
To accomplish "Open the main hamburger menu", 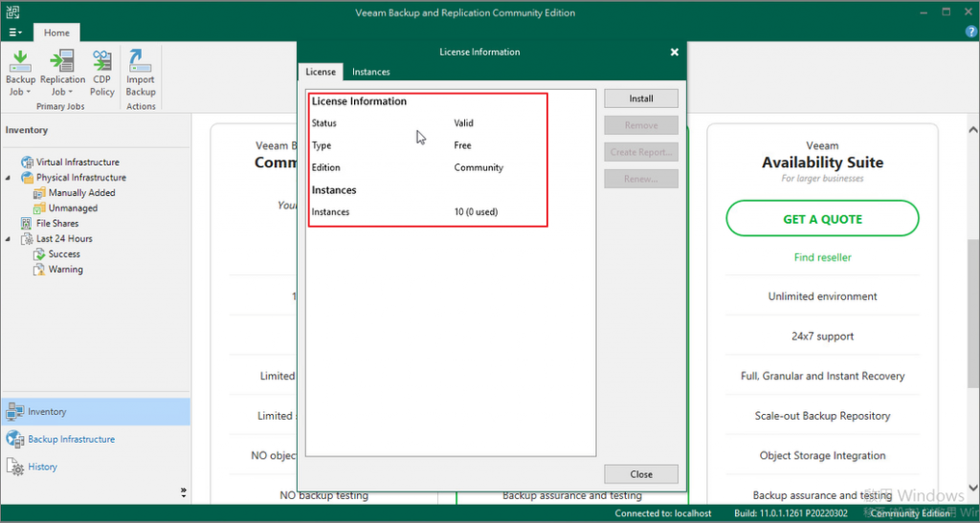I will coord(15,33).
